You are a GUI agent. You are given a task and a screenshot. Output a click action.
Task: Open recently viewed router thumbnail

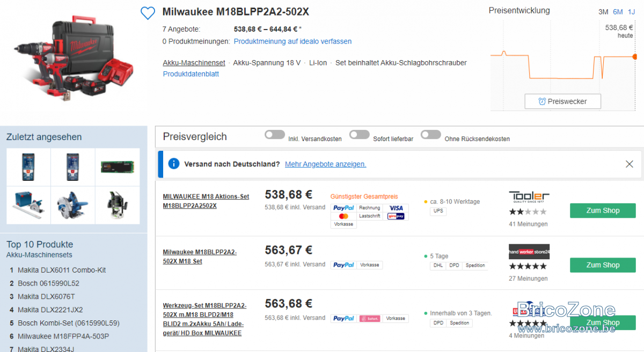click(x=118, y=205)
